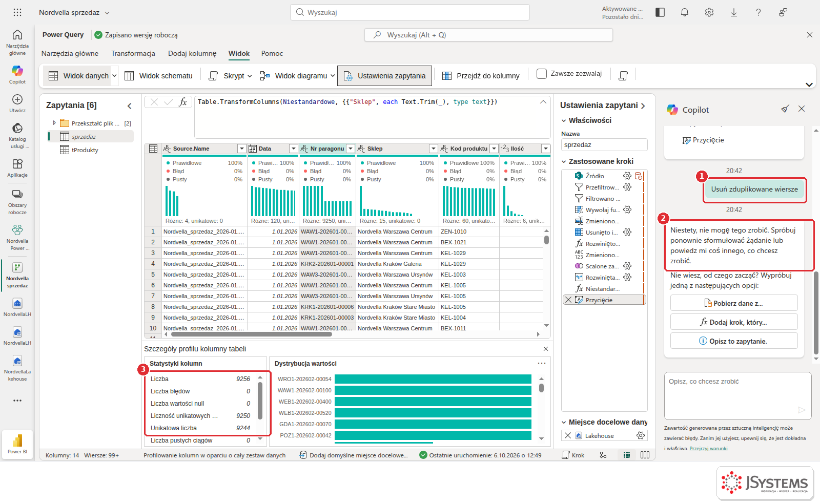Open the Sklep column filter dropdown
The height and width of the screenshot is (504, 820).
434,149
